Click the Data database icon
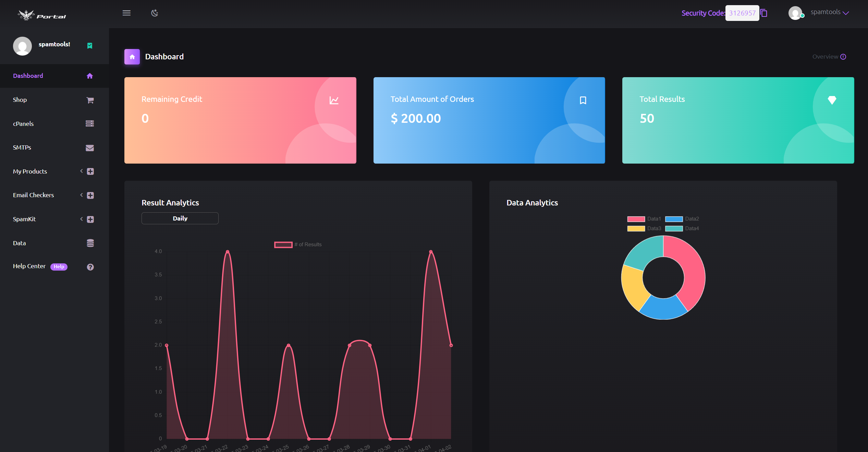 (90, 243)
